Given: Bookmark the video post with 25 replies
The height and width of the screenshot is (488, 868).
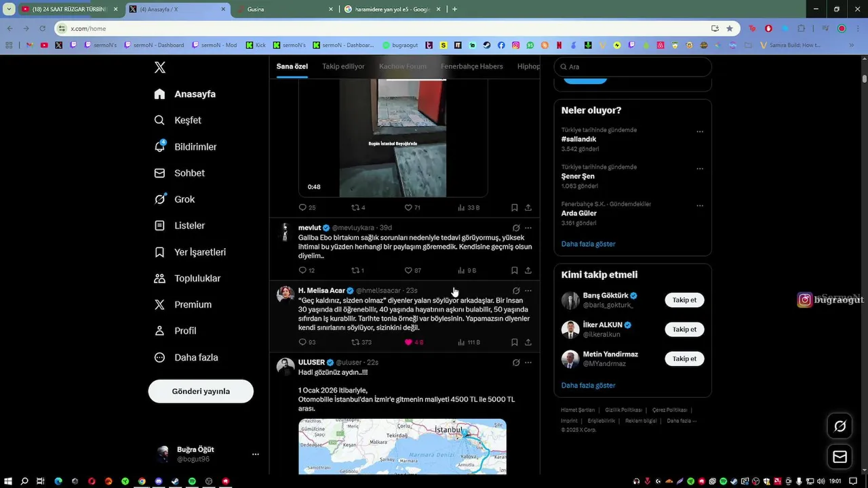Looking at the screenshot, I should click(x=515, y=207).
